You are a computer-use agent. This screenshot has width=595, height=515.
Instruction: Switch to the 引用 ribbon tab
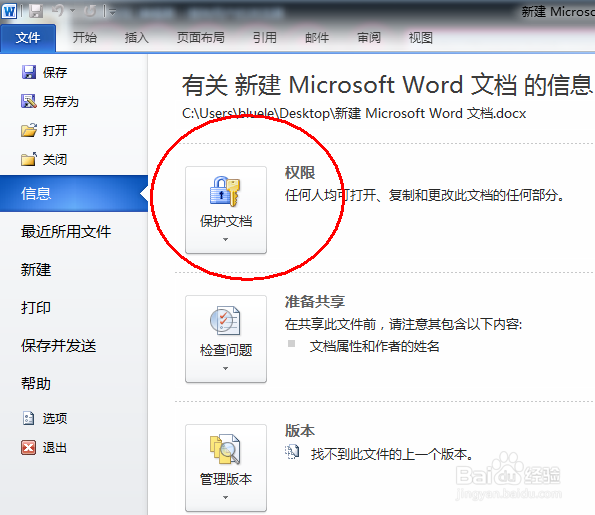coord(264,38)
